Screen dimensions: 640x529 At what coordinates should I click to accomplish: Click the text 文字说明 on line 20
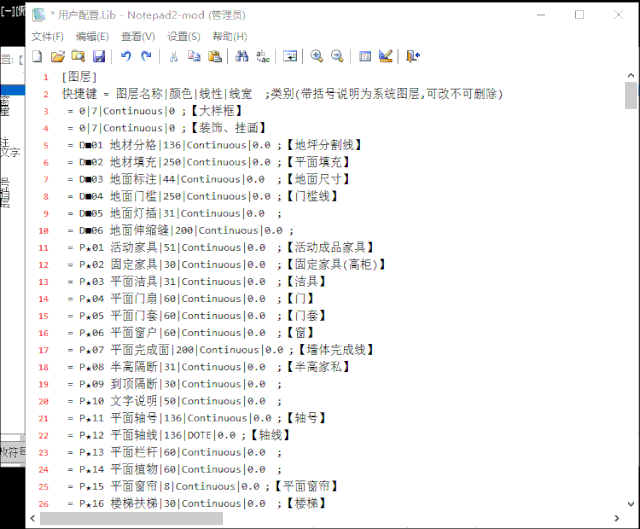coord(134,401)
